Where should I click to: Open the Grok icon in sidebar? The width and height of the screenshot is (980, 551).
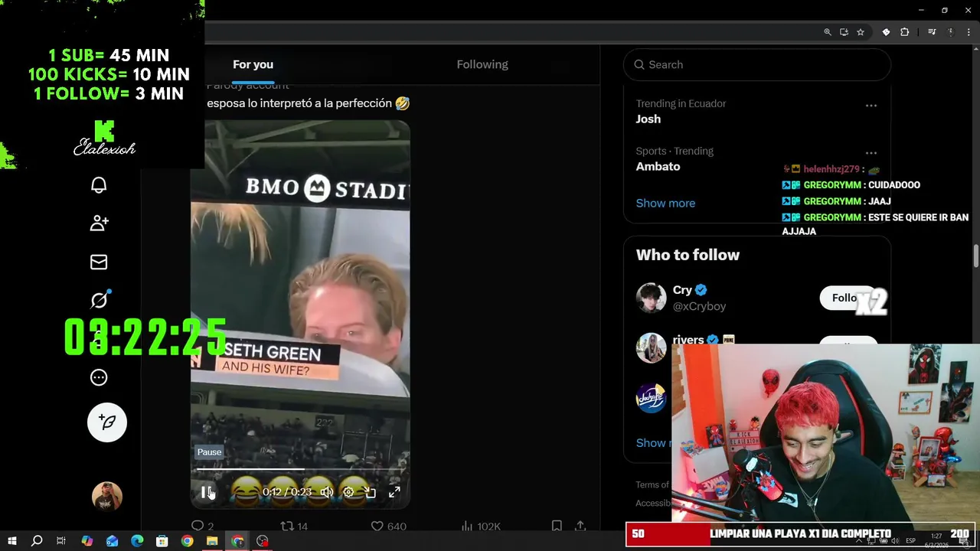99,301
